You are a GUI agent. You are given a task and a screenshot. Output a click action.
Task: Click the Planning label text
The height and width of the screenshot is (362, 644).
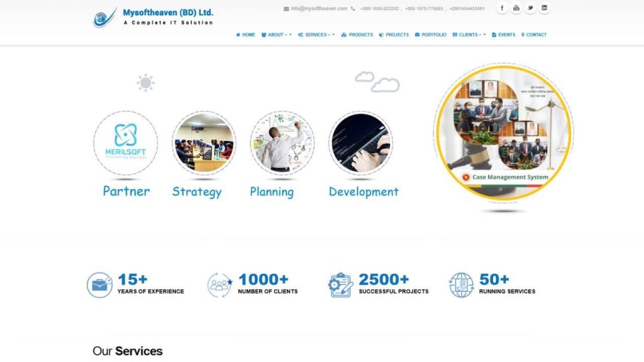[272, 192]
